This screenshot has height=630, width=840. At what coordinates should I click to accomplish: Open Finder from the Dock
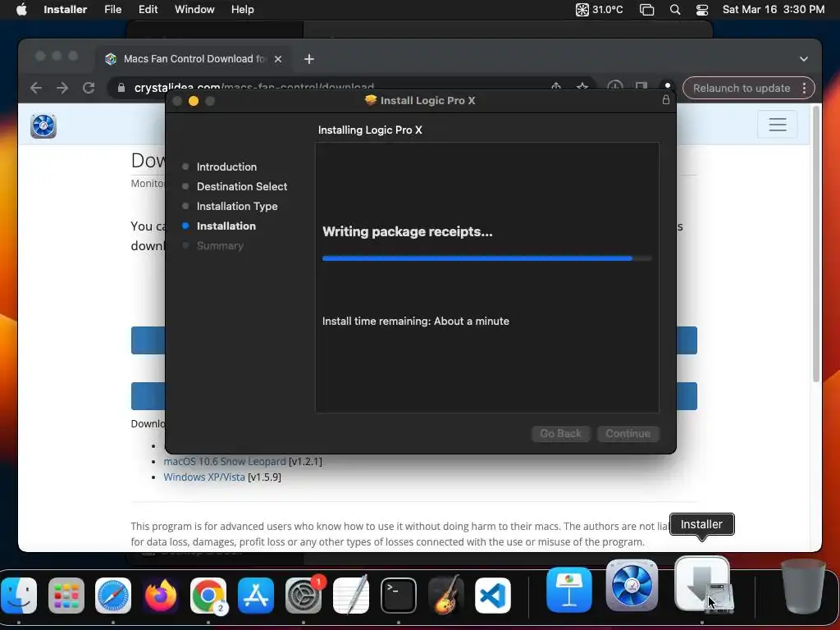(x=19, y=596)
